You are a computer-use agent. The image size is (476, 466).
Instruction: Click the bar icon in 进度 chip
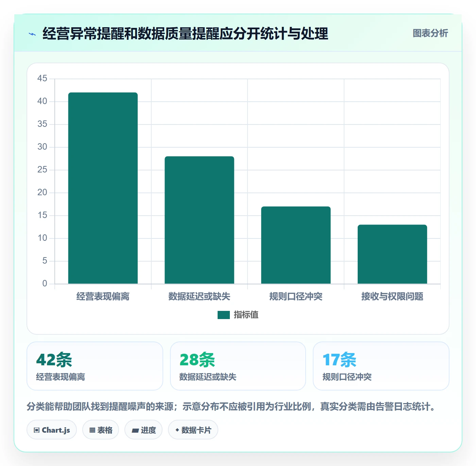(x=135, y=431)
